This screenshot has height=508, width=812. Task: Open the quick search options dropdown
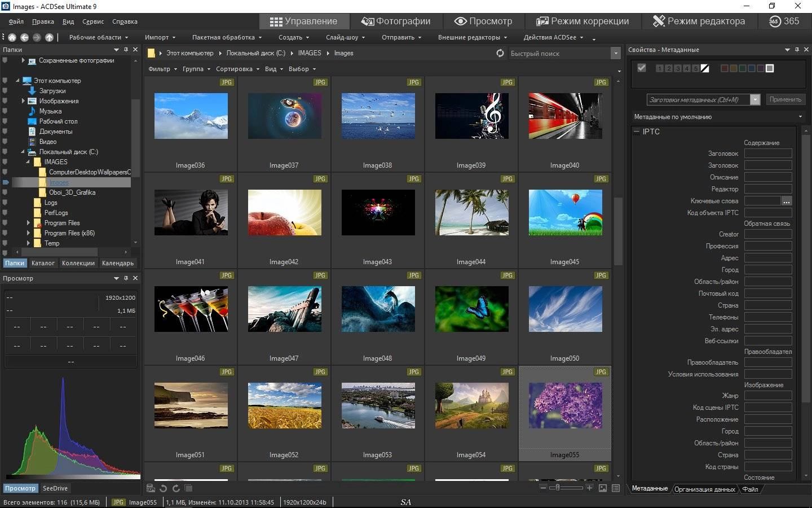[615, 53]
